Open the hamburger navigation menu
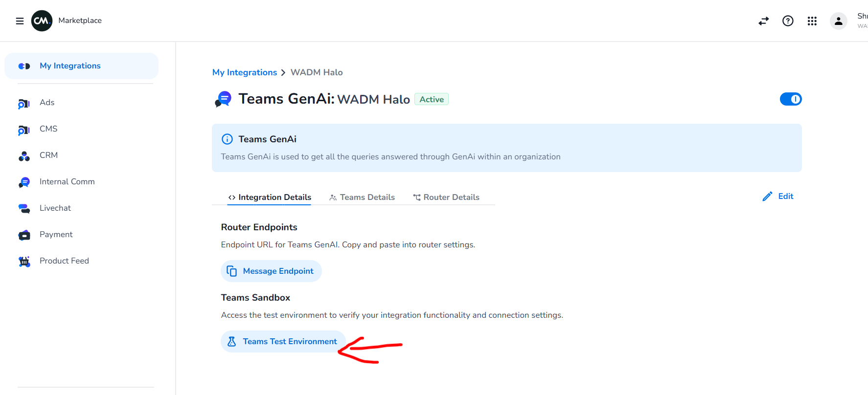This screenshot has width=868, height=395. 20,21
